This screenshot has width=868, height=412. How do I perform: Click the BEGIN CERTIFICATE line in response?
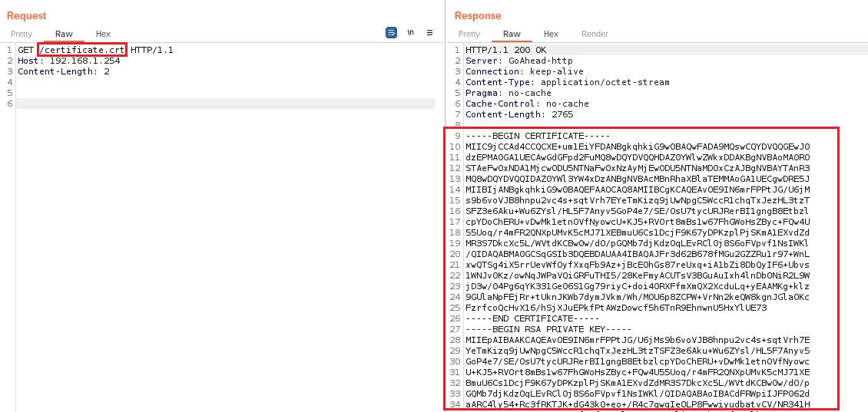click(x=528, y=136)
